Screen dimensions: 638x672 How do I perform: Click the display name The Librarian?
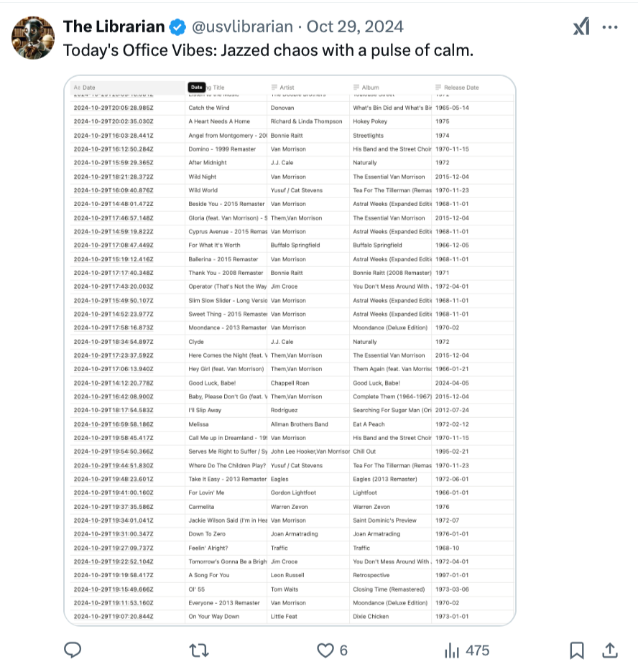pos(114,27)
